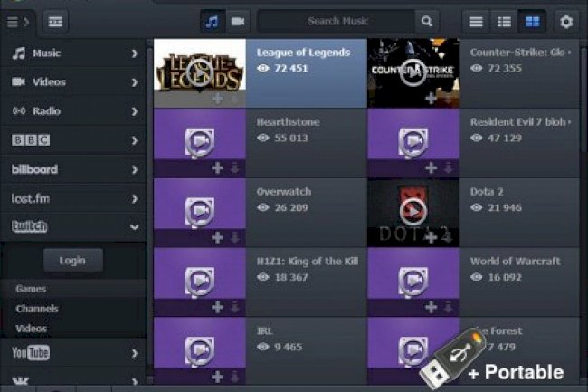Expand billboard chevron arrow
Image resolution: width=588 pixels, height=392 pixels.
pyautogui.click(x=135, y=170)
